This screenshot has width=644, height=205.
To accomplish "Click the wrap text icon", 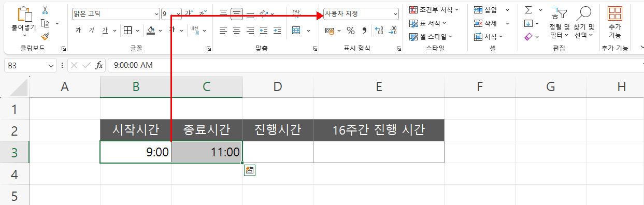I will (x=296, y=13).
